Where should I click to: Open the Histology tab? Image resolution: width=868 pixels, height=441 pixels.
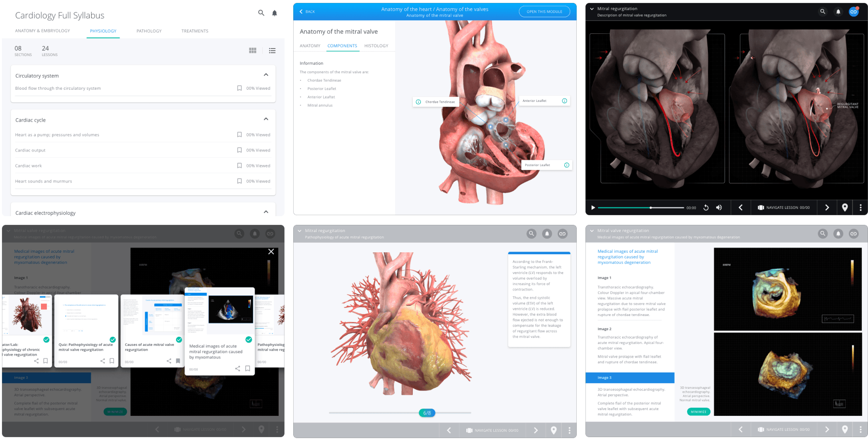tap(376, 46)
